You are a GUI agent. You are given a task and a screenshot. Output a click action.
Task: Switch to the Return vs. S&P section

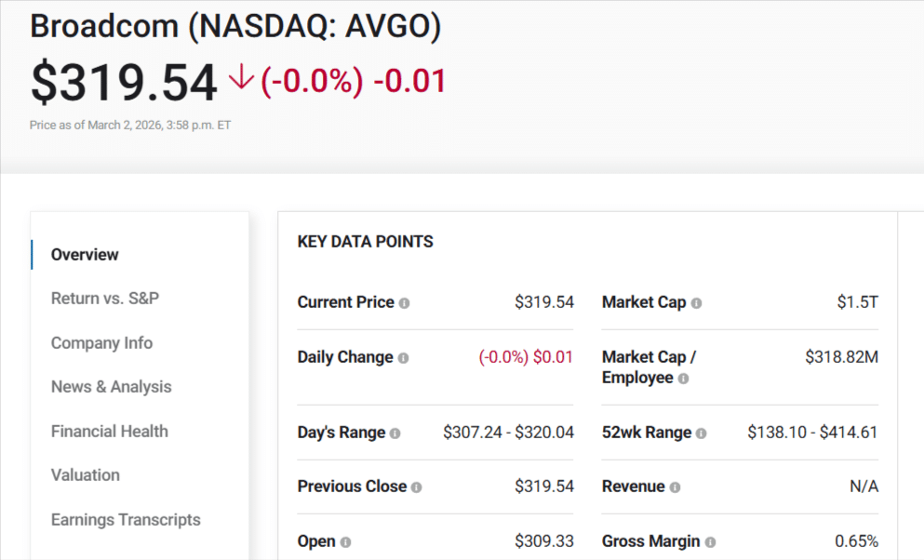coord(105,299)
